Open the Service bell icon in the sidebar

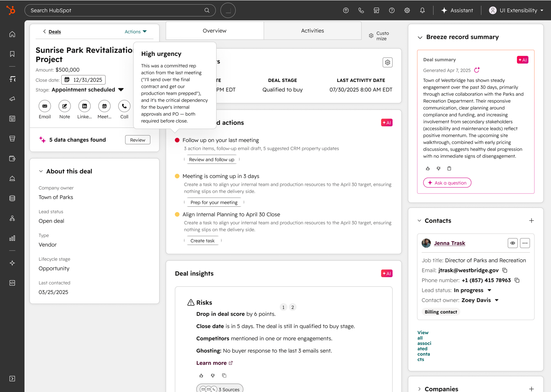click(12, 178)
